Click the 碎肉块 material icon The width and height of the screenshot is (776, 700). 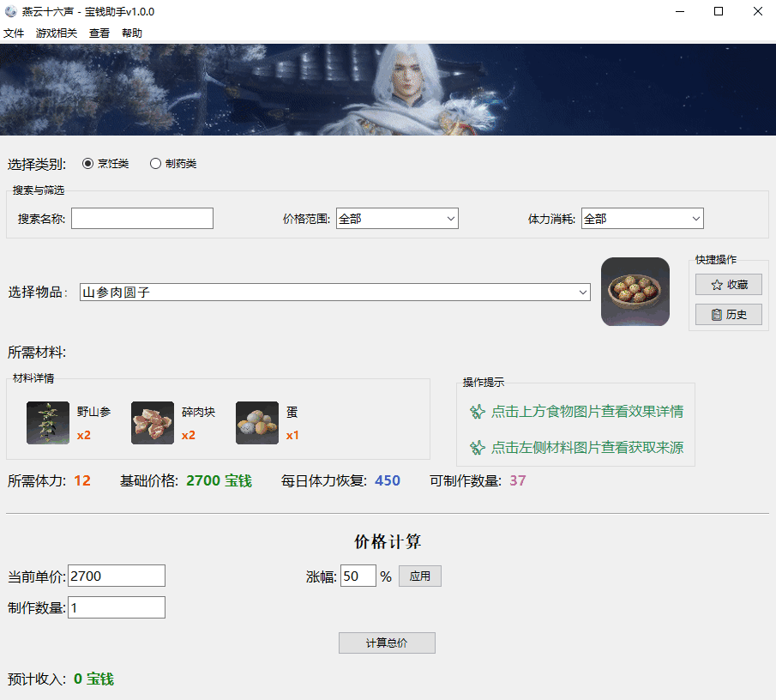152,423
